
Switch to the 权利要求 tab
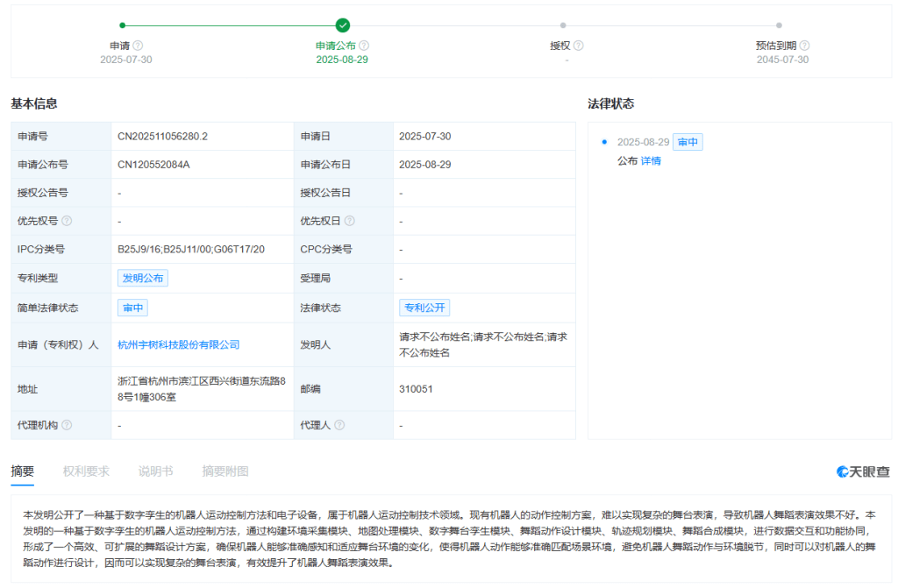pos(86,471)
